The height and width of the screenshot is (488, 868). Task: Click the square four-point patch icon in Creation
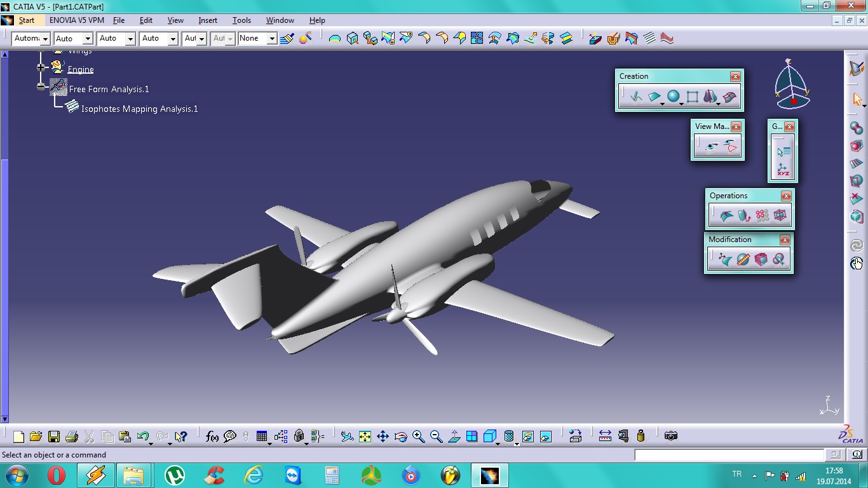pyautogui.click(x=693, y=97)
